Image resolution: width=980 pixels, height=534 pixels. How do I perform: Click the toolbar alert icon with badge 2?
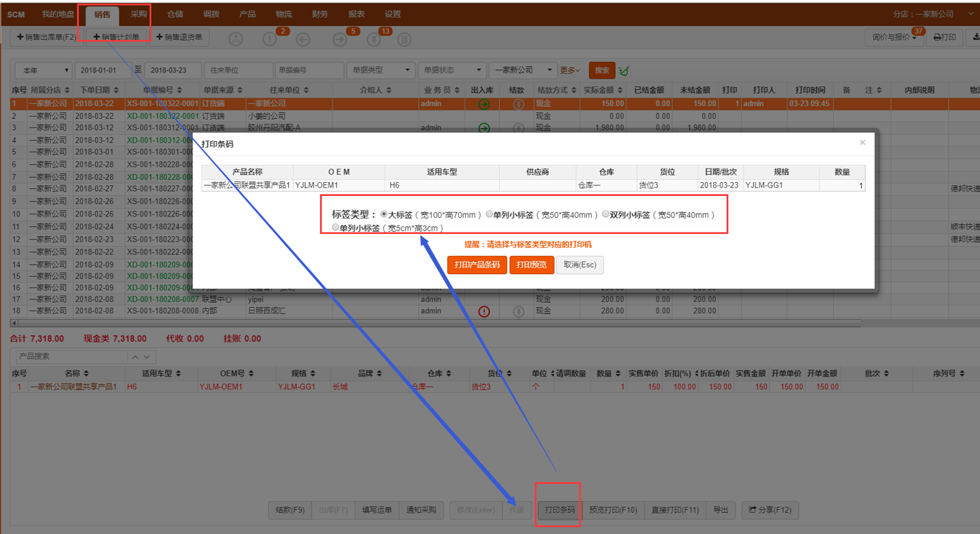tap(270, 39)
